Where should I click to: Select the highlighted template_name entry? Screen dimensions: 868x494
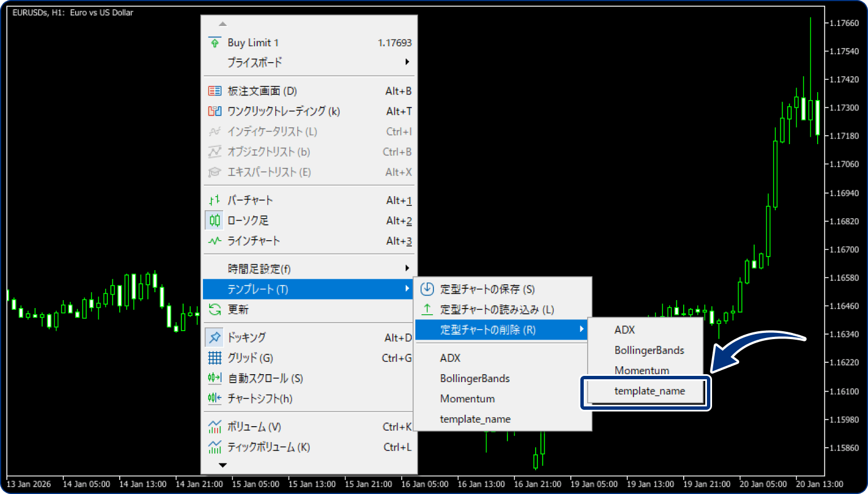click(649, 391)
